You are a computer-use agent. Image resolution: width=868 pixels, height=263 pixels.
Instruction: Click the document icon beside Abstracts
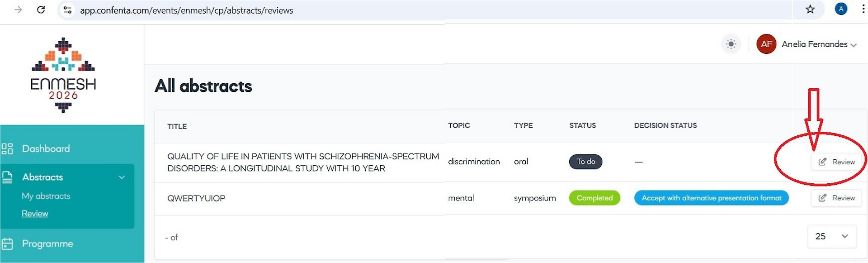tap(8, 177)
